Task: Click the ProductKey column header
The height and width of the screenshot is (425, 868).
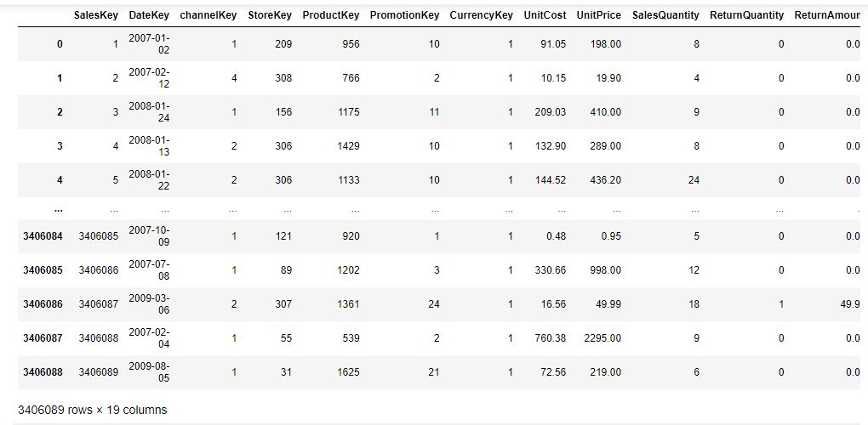Action: click(331, 15)
